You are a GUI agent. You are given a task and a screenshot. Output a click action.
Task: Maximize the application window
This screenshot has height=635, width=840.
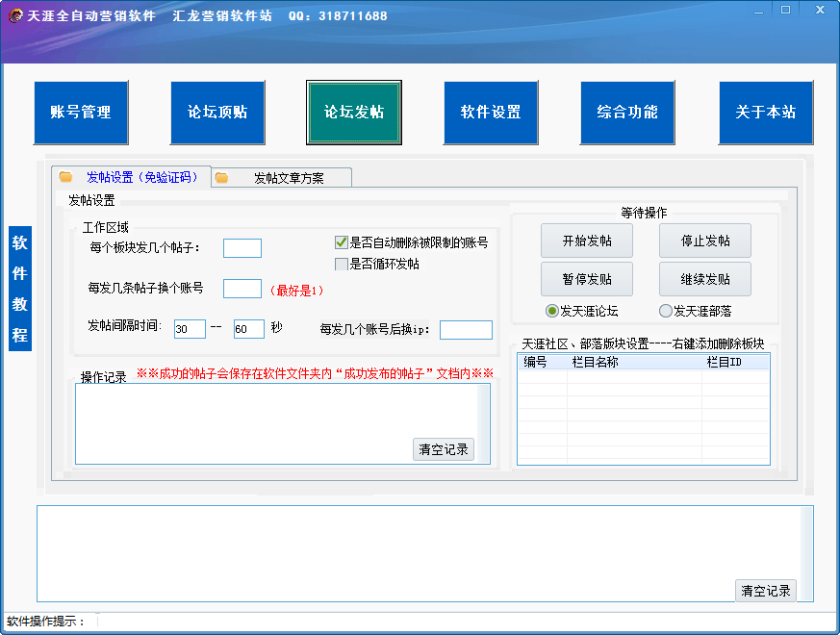(785, 11)
